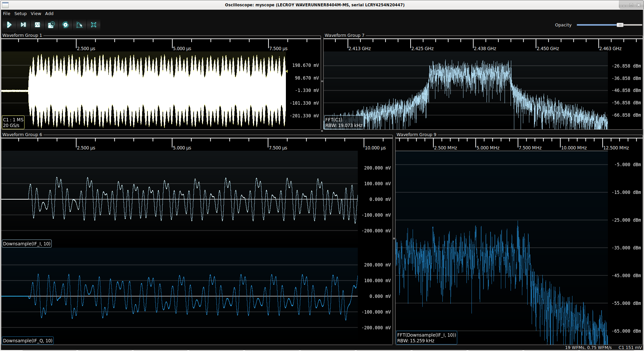This screenshot has height=351, width=644.
Task: Click the Opacity slider handle
Action: (x=620, y=25)
